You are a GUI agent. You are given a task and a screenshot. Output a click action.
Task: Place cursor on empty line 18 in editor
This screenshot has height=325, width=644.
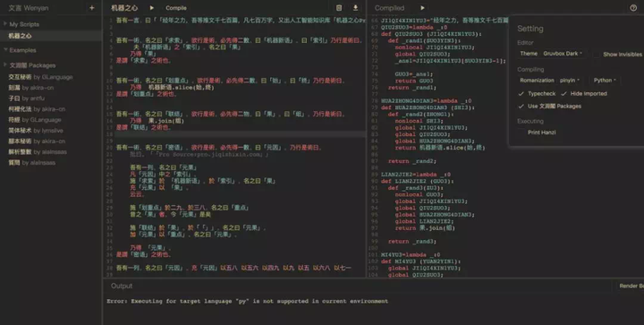coord(241,134)
